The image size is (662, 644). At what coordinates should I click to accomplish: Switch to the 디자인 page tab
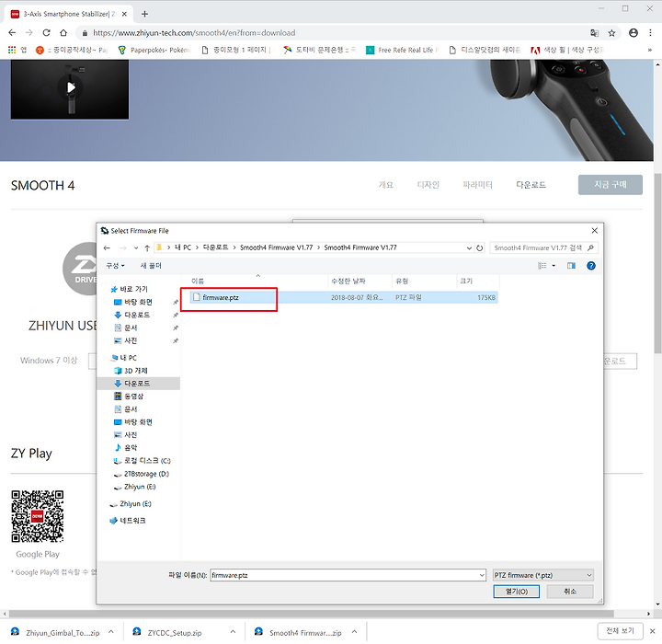[428, 185]
